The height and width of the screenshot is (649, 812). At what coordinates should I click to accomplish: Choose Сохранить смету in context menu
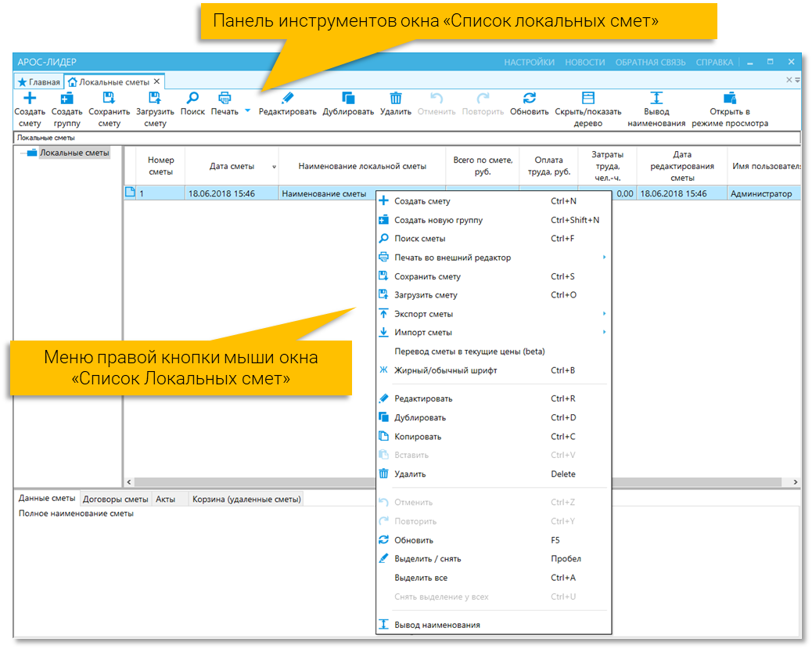tap(494, 277)
